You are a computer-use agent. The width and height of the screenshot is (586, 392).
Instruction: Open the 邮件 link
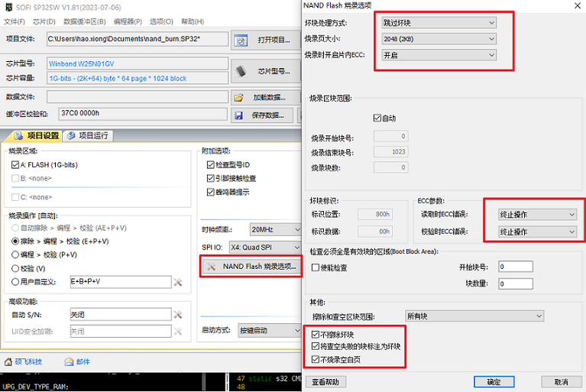point(83,361)
